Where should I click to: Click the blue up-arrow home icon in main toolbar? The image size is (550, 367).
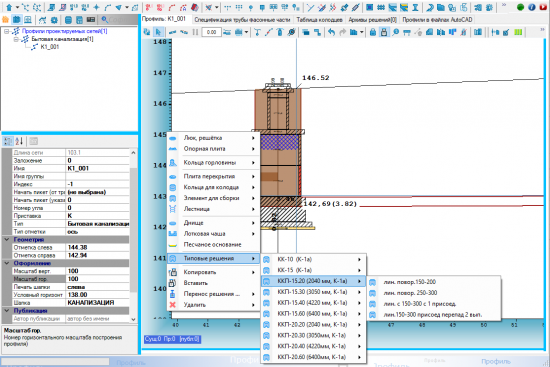tap(9, 7)
